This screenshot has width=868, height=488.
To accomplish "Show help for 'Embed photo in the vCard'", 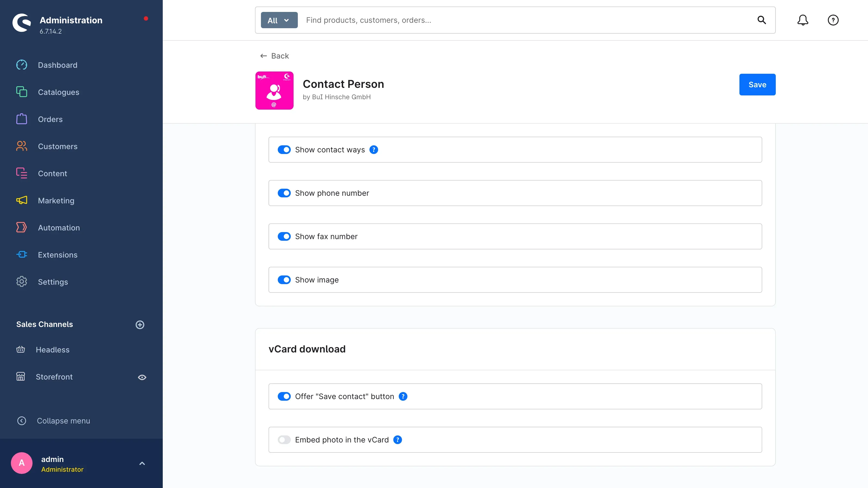I will tap(398, 440).
